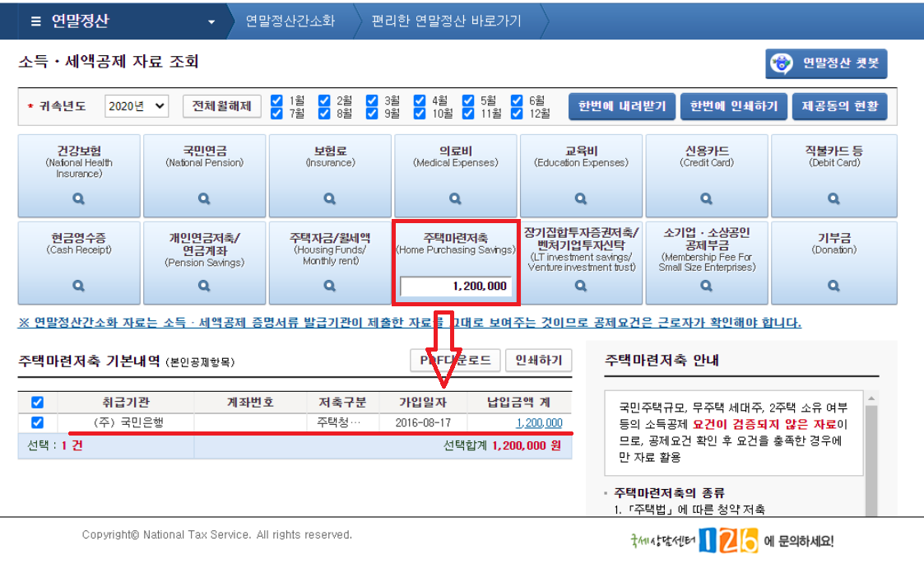924x564 pixels.
Task: Click the 안내 panel scroll up arrow
Action: (871, 399)
